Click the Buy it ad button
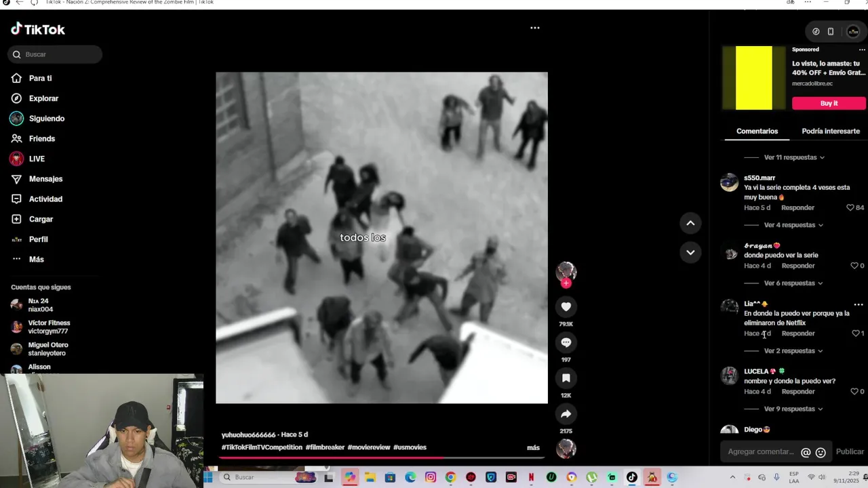 pos(829,103)
